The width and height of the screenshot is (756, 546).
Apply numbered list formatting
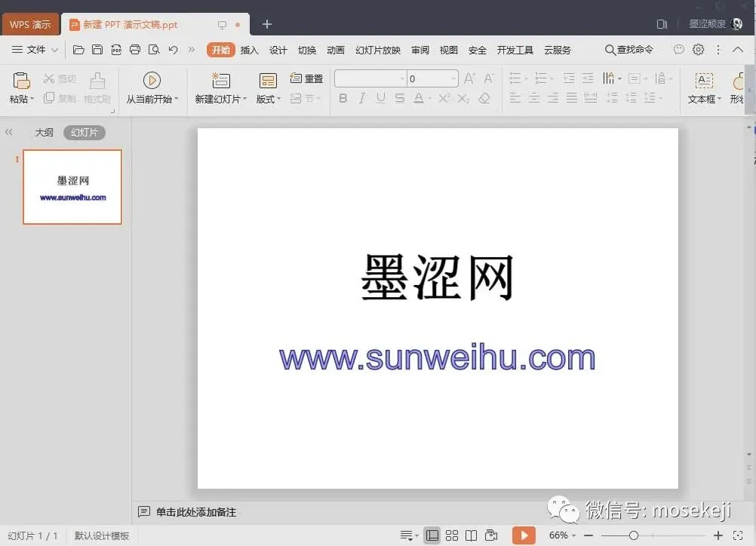point(541,78)
